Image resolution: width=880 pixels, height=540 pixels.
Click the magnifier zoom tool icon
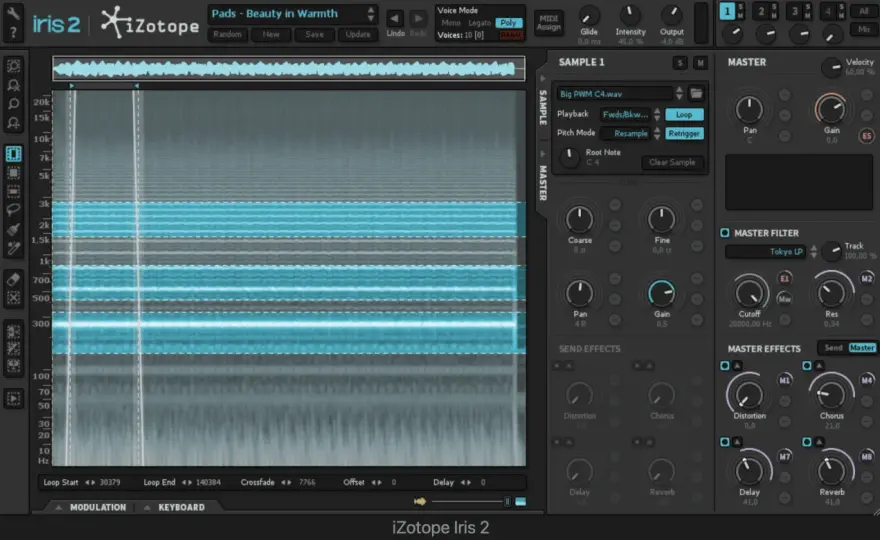point(13,104)
